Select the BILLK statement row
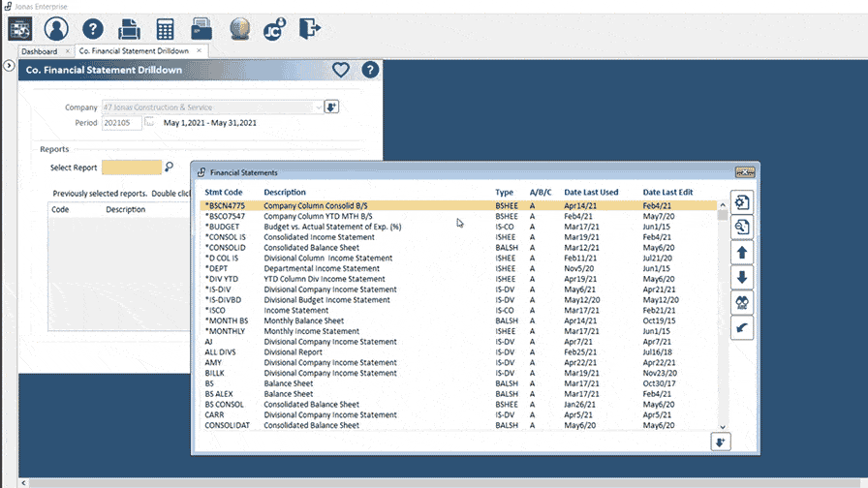868x488 pixels. pos(458,374)
